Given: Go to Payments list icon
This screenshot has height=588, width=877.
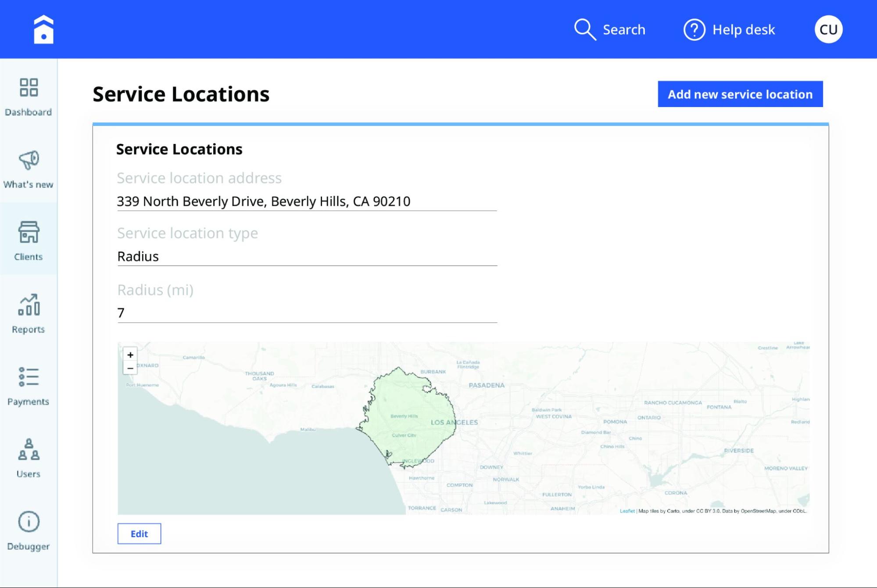Looking at the screenshot, I should coord(29,377).
